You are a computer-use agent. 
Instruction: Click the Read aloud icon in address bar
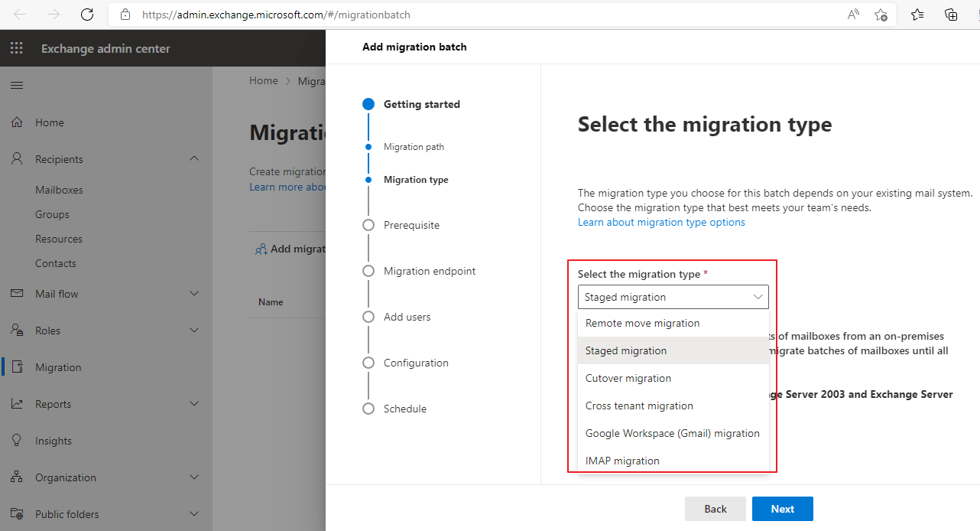tap(853, 15)
